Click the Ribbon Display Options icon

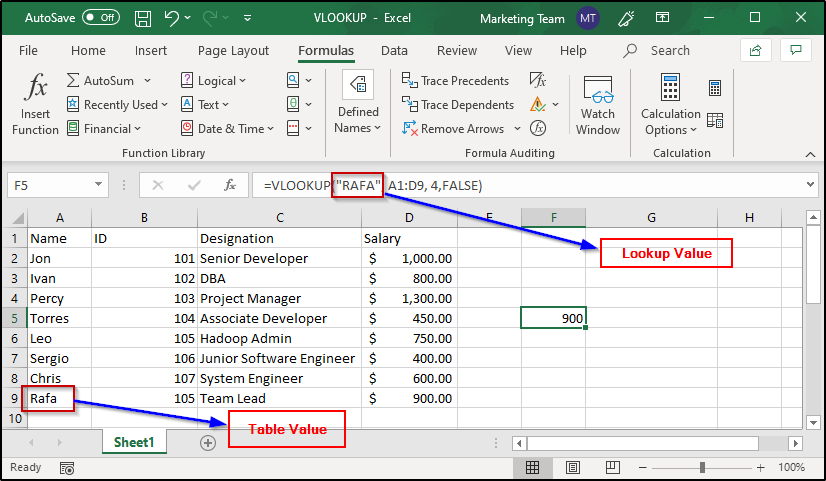pyautogui.click(x=662, y=18)
